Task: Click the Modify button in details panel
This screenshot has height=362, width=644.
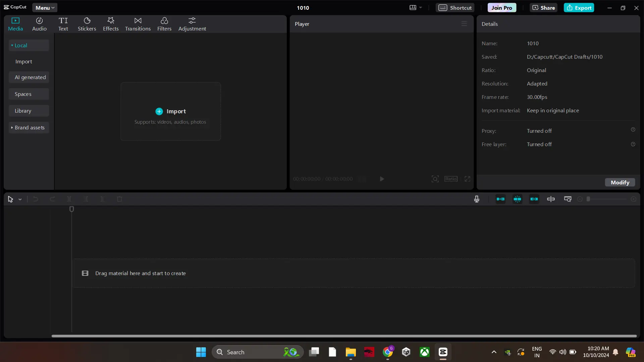Action: (x=620, y=182)
